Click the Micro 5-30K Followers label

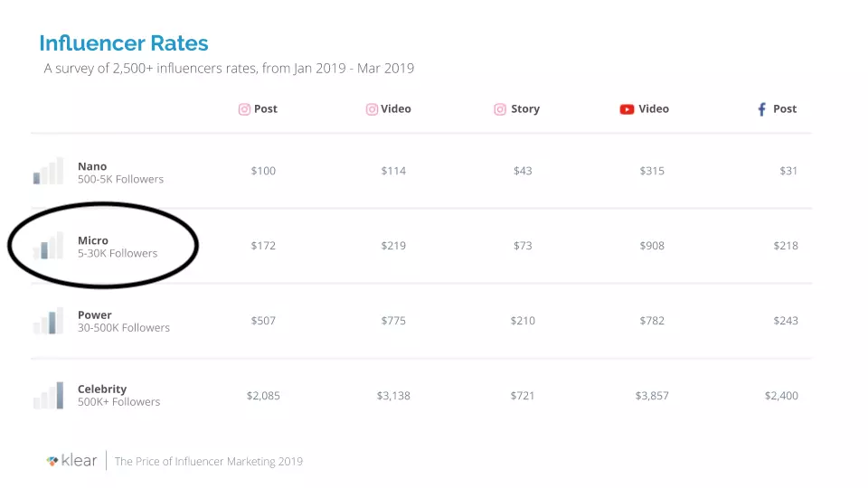pos(117,247)
